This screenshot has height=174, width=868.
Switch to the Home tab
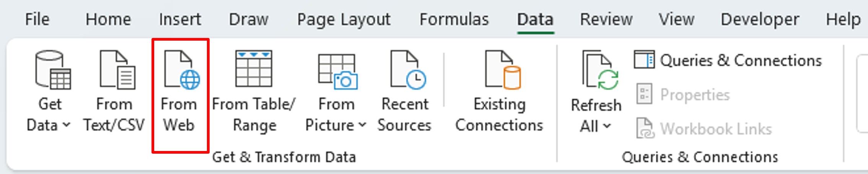click(108, 19)
